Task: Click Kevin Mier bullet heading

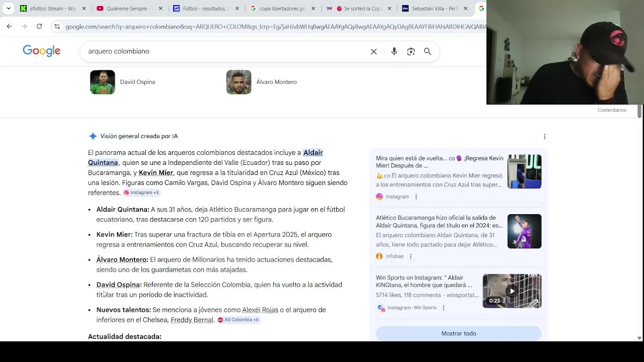Action: pyautogui.click(x=115, y=234)
